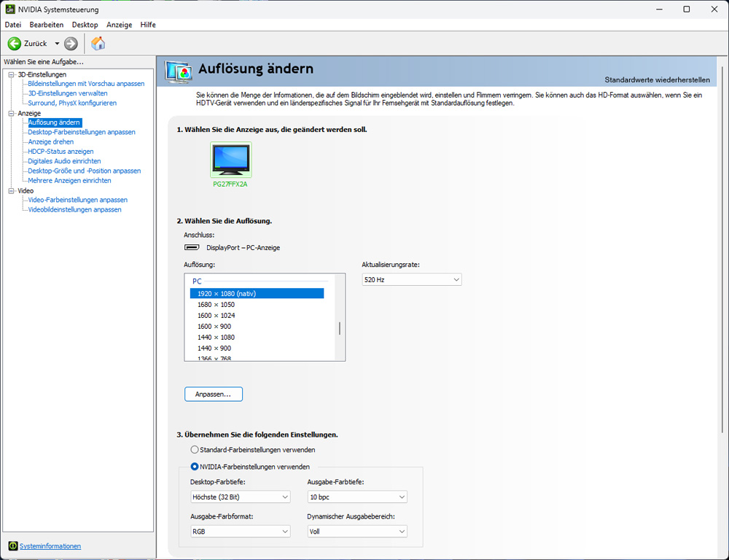Click Standardwerte wiederherstellen link
729x560 pixels.
pos(657,80)
